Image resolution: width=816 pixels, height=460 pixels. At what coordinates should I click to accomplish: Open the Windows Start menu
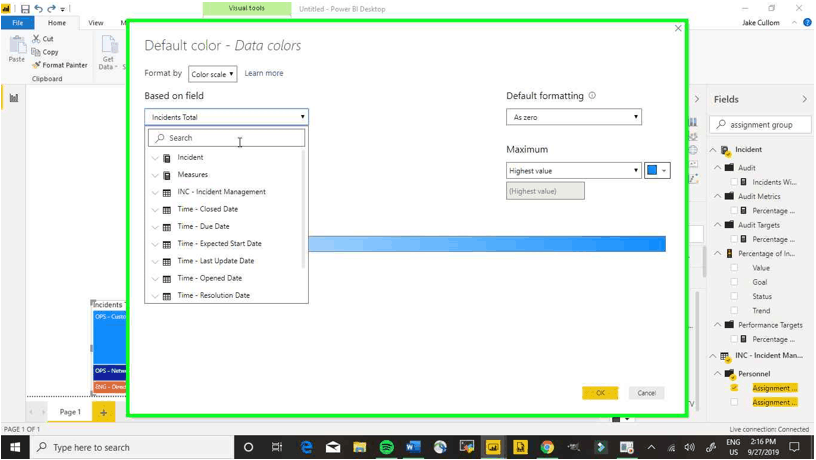[15, 447]
